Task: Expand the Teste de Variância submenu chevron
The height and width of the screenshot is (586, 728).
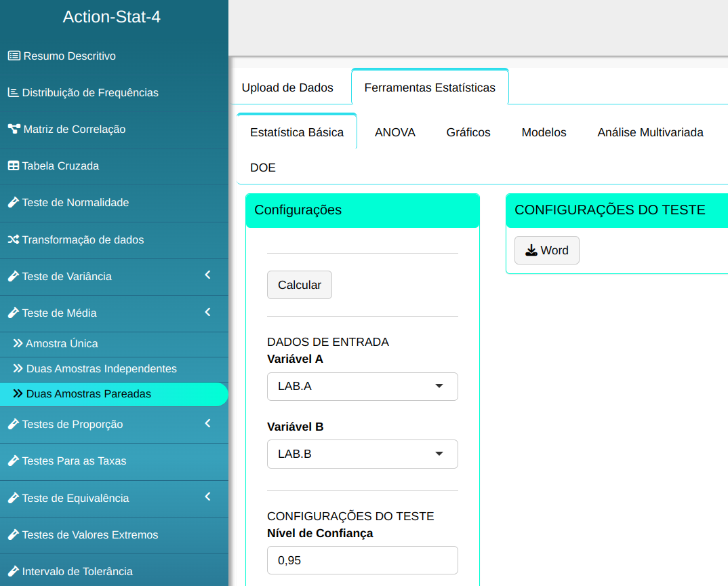Action: pos(207,275)
